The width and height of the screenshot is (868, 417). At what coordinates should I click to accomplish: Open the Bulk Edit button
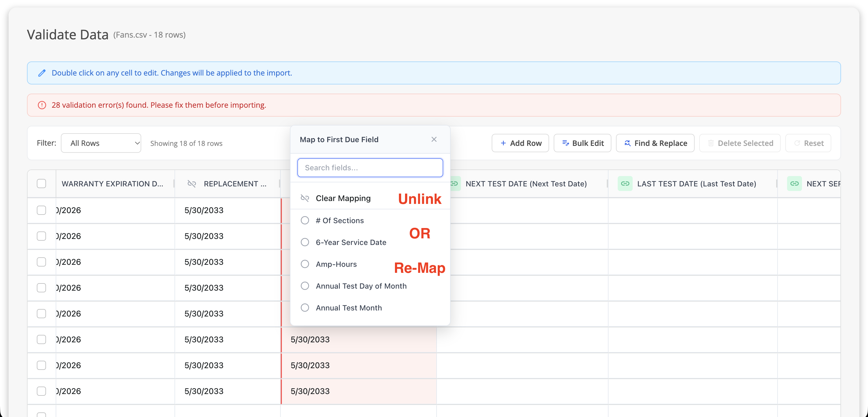tap(583, 143)
